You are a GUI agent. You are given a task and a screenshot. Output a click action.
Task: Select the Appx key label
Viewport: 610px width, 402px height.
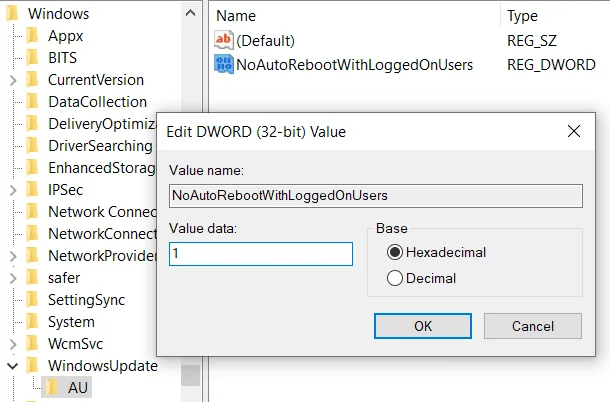(x=65, y=36)
